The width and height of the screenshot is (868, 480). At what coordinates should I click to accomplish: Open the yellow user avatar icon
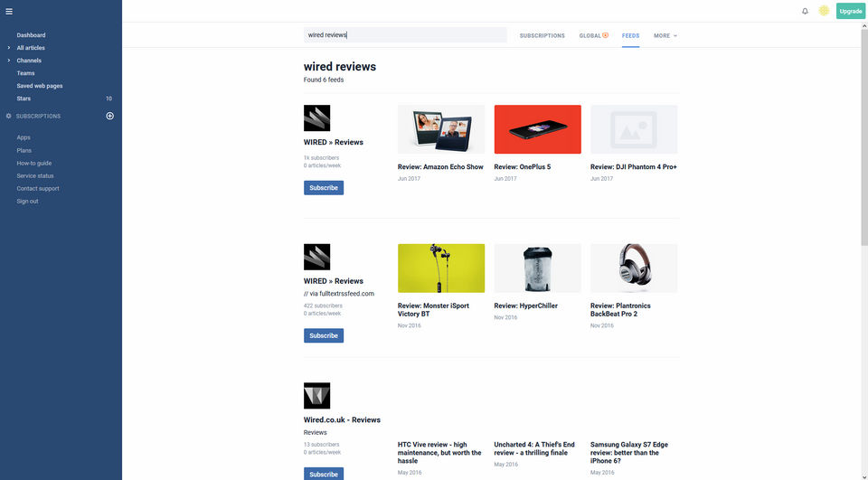824,11
